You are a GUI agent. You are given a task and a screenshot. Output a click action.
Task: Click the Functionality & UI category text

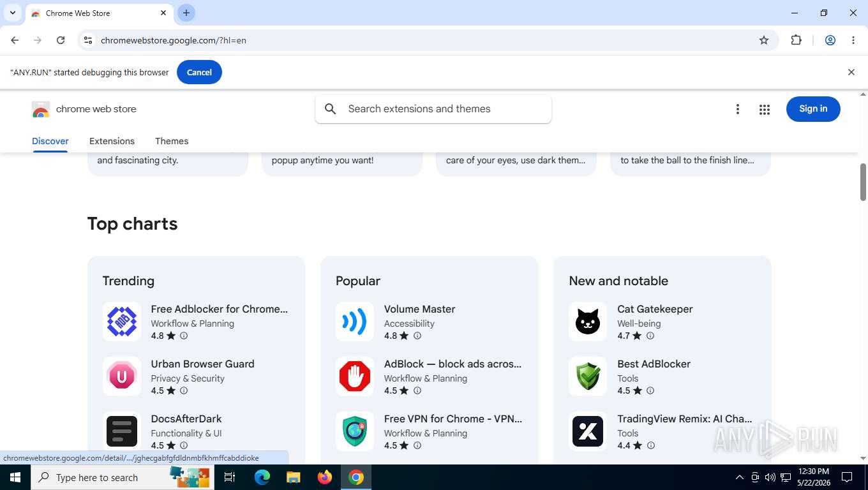tap(186, 433)
